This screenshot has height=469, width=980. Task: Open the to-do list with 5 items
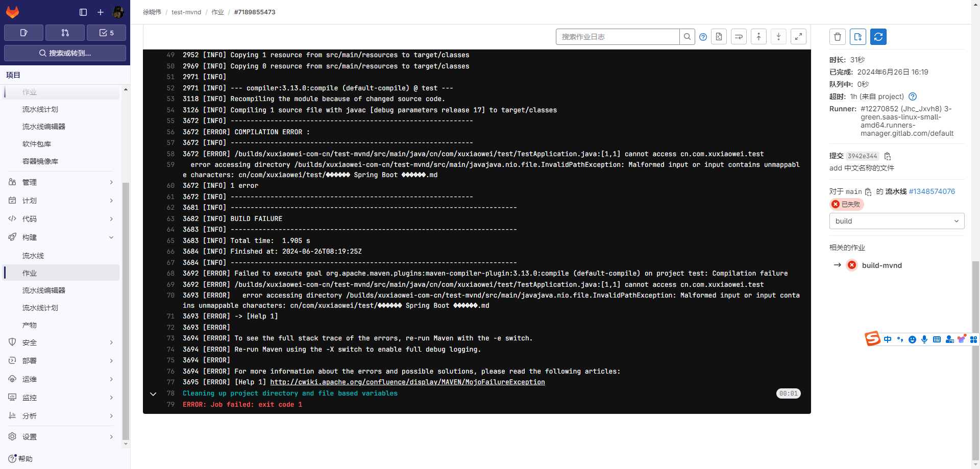tap(106, 33)
